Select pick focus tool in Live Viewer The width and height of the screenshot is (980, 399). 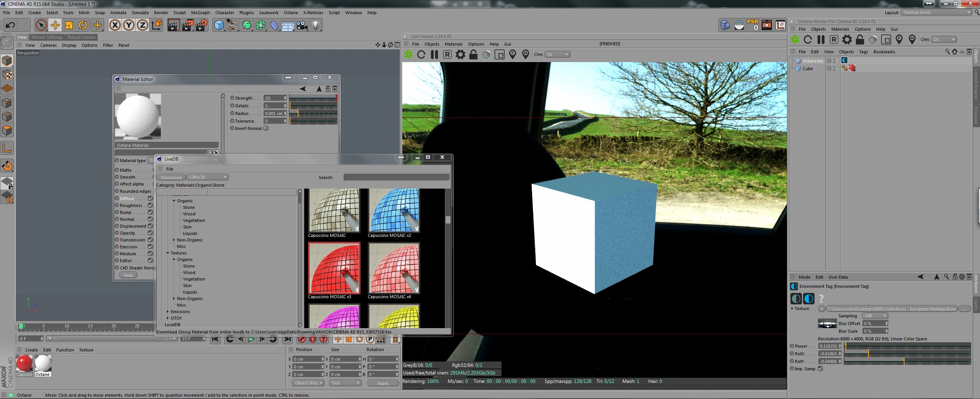(x=513, y=54)
